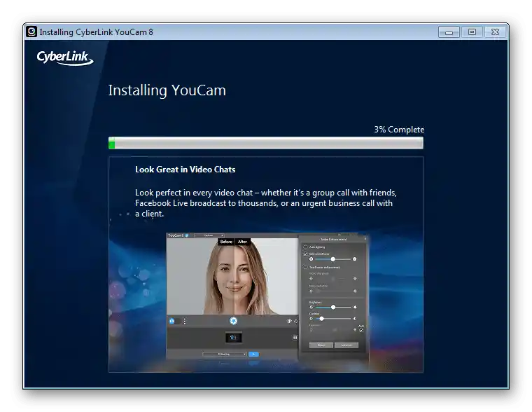Click the green installation progress bar
This screenshot has width=532, height=412.
click(266, 143)
